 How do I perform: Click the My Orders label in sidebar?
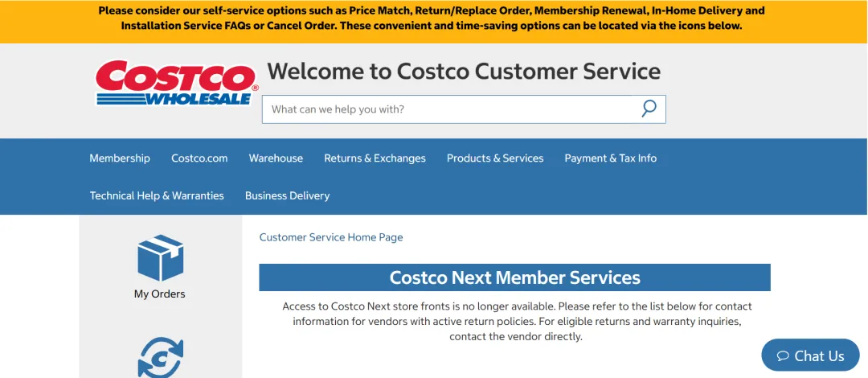click(159, 294)
